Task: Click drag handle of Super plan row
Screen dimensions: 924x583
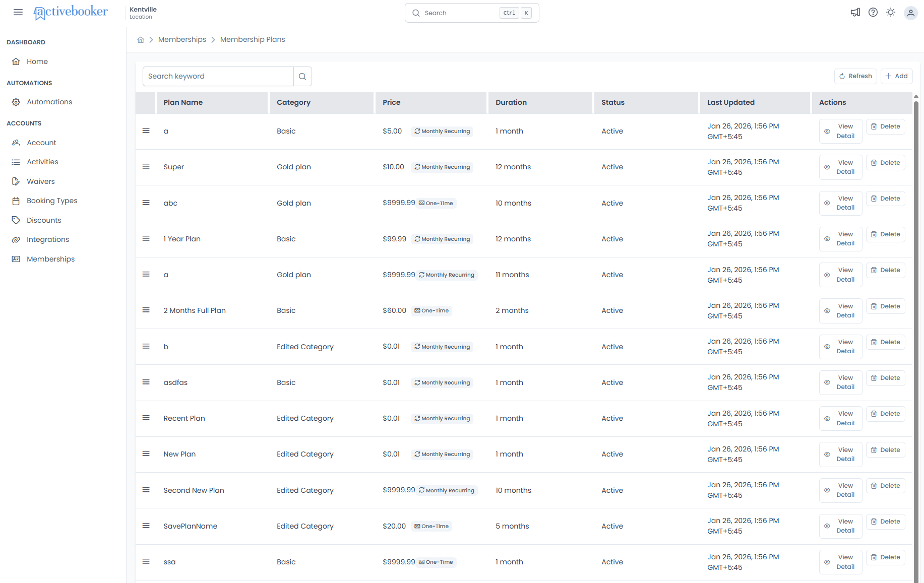Action: (146, 167)
